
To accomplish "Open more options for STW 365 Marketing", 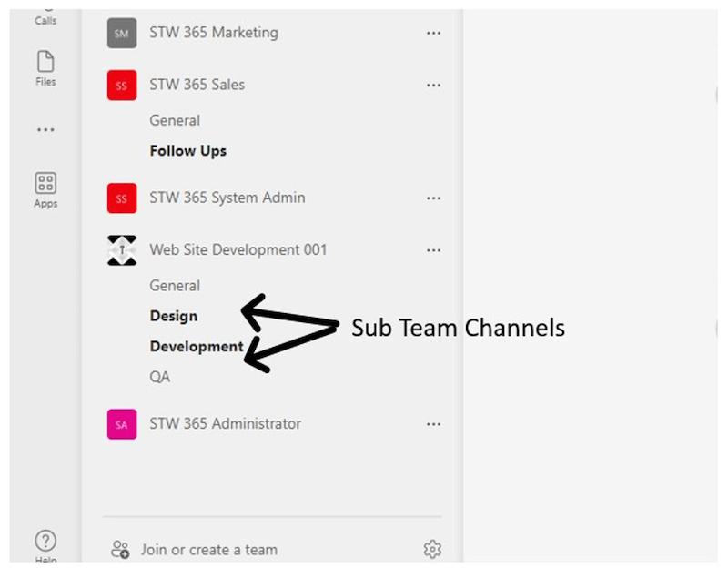I will [434, 33].
